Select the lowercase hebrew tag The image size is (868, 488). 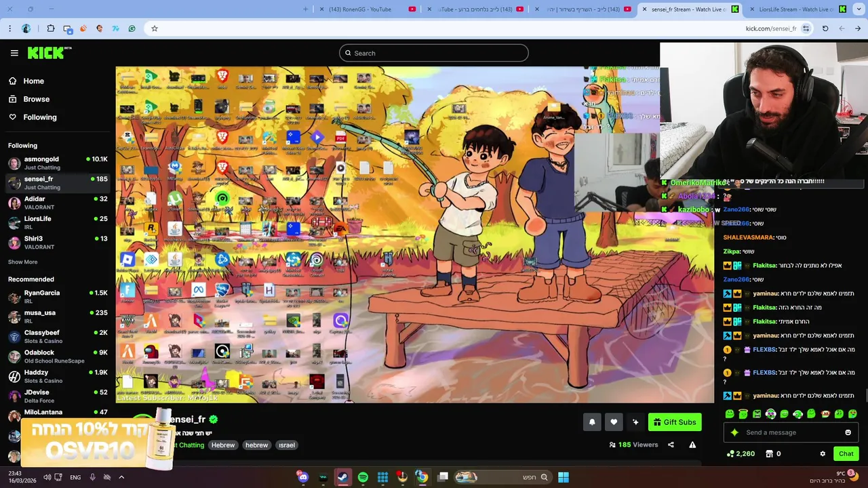click(256, 445)
